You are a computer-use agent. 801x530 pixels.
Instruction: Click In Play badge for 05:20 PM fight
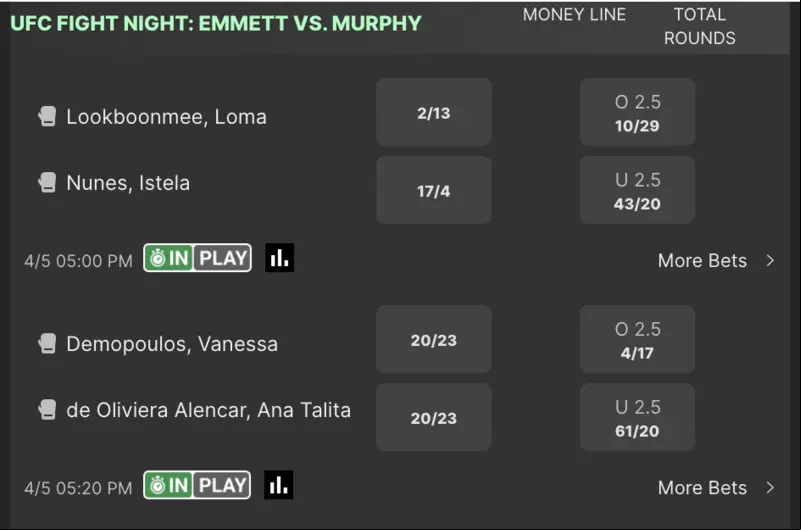coord(197,485)
